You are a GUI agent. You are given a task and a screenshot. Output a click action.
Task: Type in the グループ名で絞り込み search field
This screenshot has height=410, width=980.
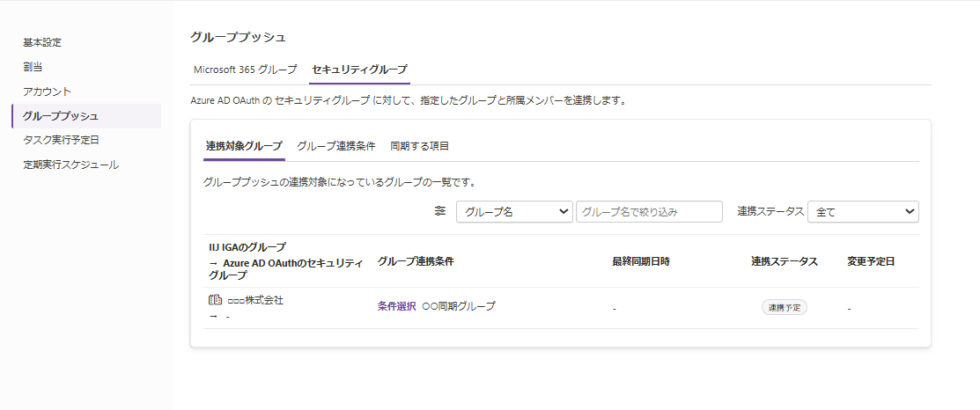pyautogui.click(x=648, y=212)
